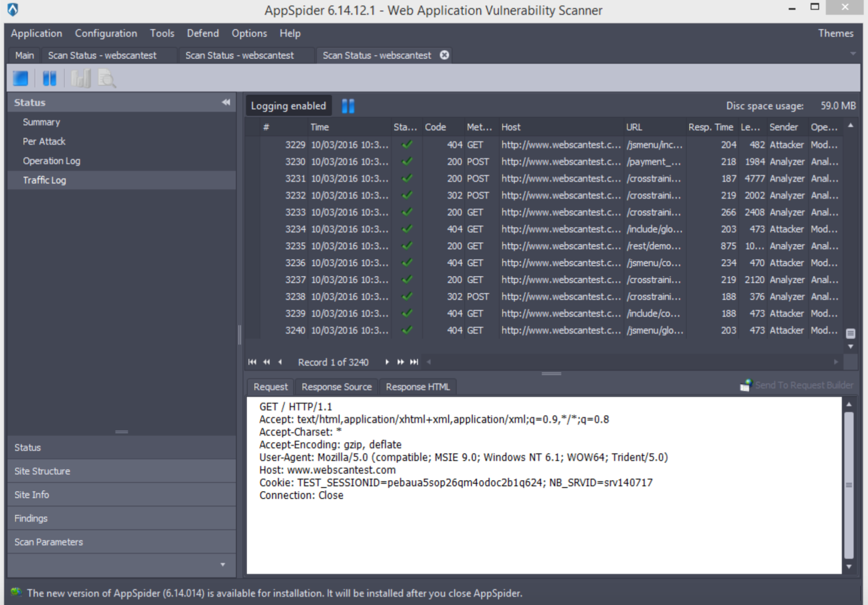
Task: Open the bottom Status pane button
Action: [x=122, y=447]
